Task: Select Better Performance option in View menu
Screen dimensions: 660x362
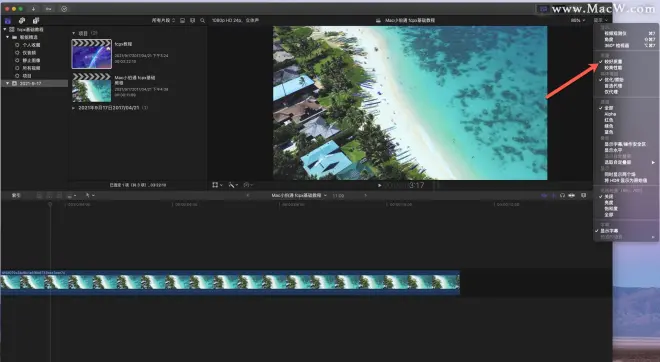Action: click(x=613, y=68)
